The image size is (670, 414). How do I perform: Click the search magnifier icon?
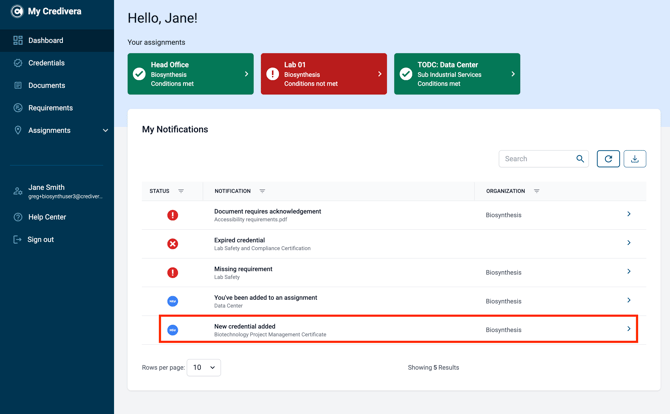[580, 159]
